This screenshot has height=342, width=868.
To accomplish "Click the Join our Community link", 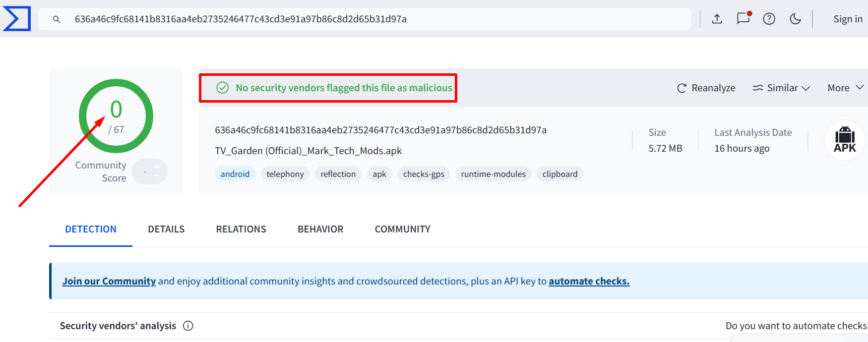I will click(109, 281).
